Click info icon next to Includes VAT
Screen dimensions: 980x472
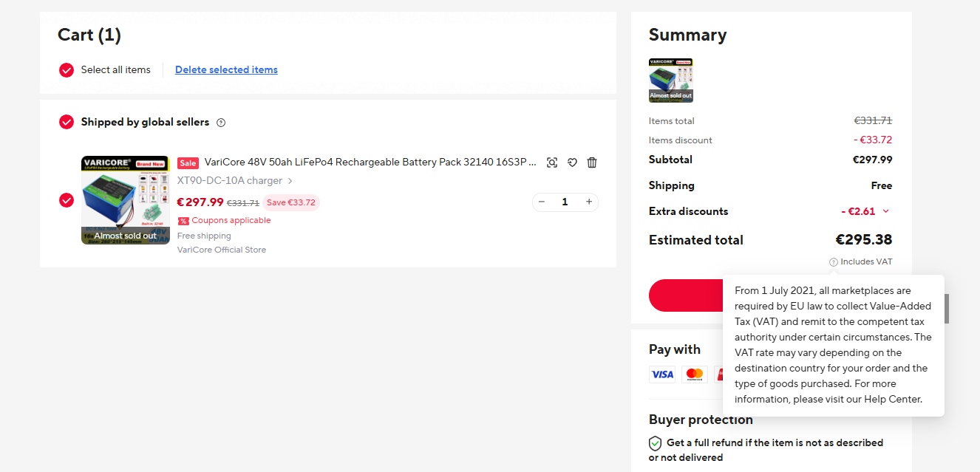[834, 261]
